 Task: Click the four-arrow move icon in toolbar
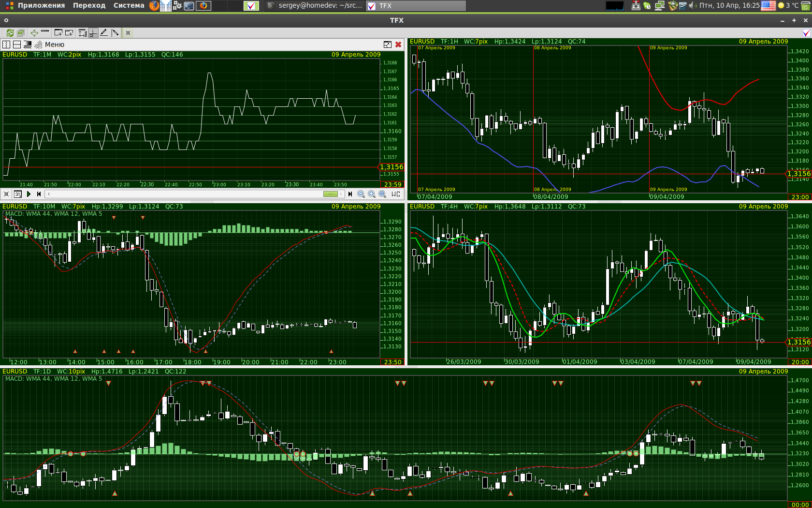[34, 33]
